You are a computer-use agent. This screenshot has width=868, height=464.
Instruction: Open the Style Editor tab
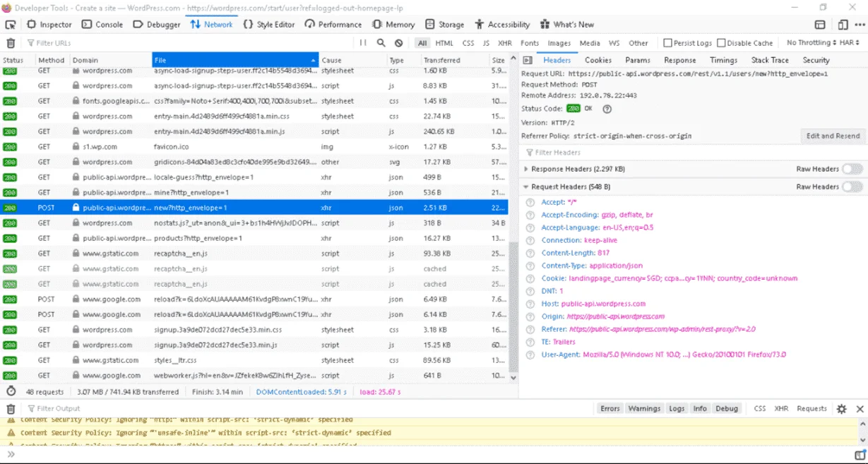269,24
